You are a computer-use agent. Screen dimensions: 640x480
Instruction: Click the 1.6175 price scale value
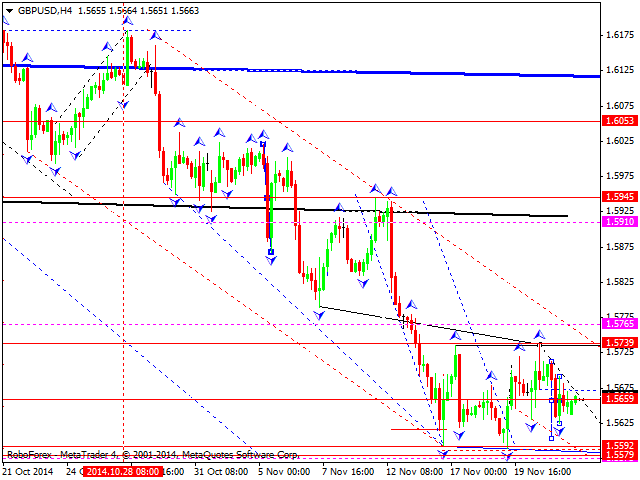(620, 34)
